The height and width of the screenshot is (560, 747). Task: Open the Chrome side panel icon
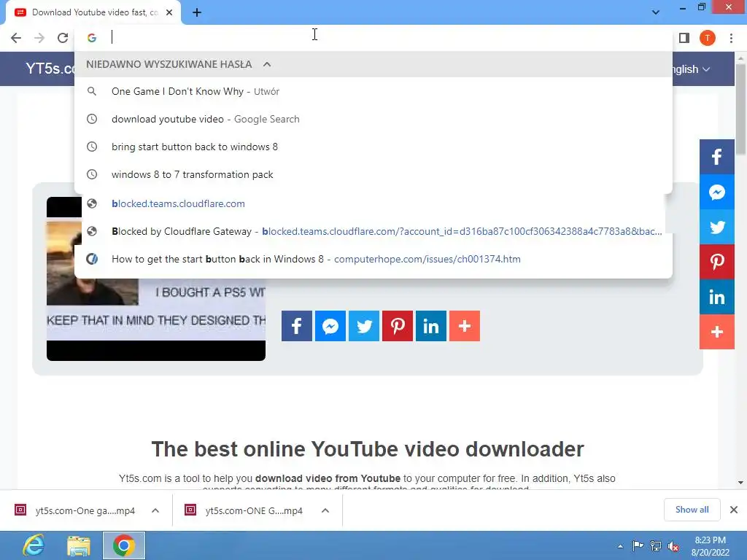[x=684, y=38]
